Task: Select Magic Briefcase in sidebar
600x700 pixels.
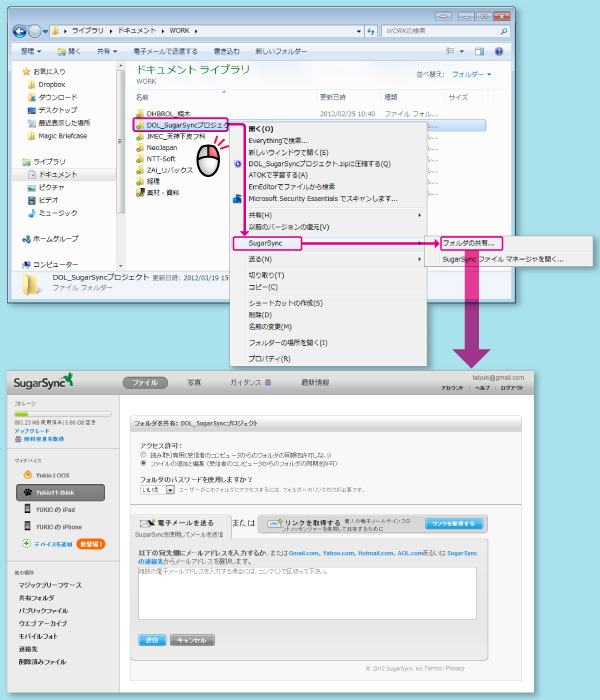Action: (58, 136)
